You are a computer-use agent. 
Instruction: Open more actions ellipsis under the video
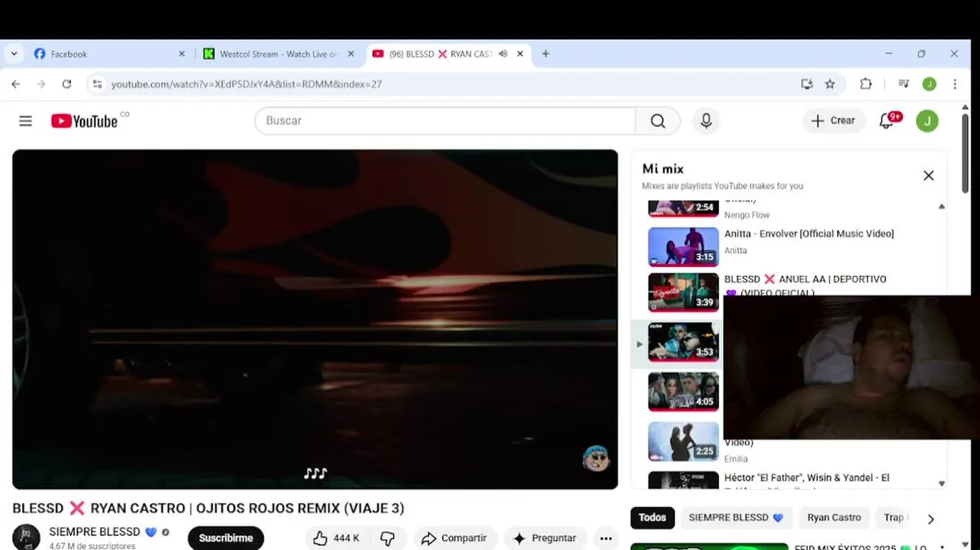point(606,539)
